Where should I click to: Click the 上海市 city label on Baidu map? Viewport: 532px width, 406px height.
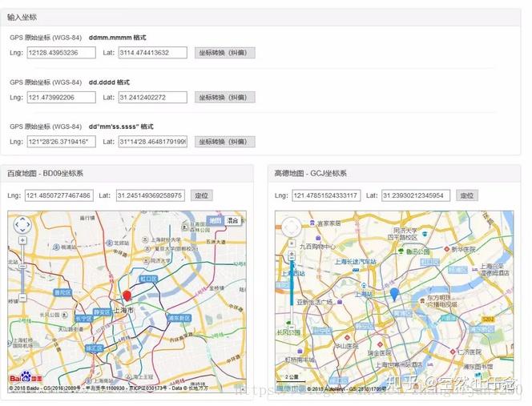123,310
